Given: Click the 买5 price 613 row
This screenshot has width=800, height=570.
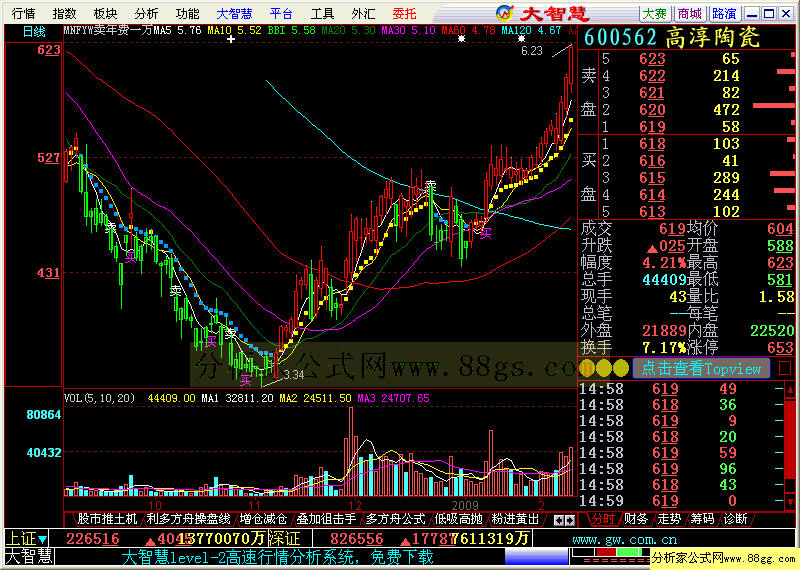Looking at the screenshot, I should [x=686, y=212].
